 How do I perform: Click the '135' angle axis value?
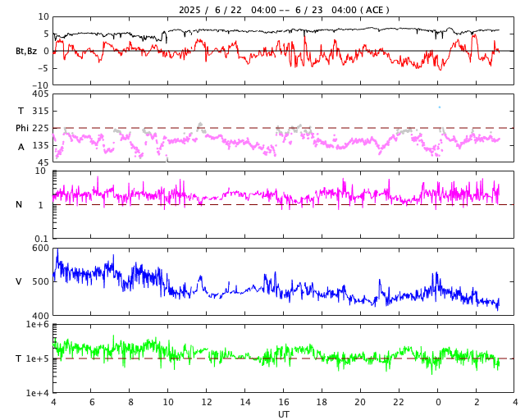click(40, 145)
